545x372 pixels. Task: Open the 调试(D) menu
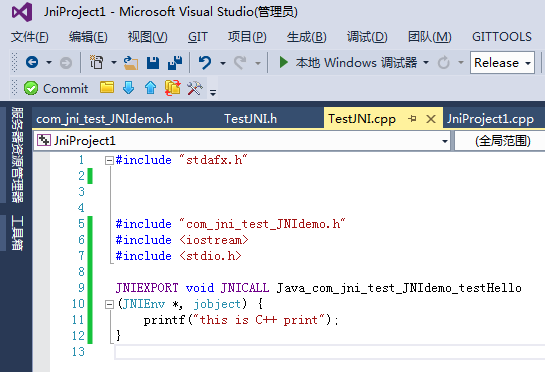pos(367,37)
